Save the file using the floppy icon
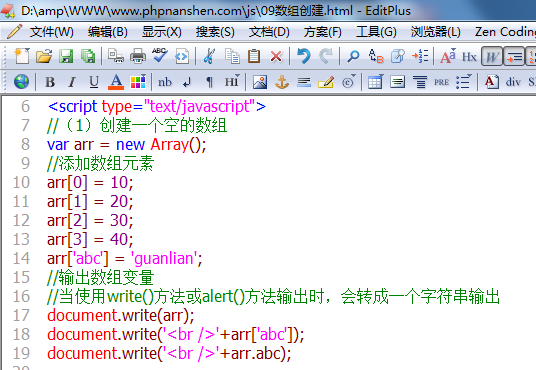This screenshot has height=370, width=536. (66, 56)
